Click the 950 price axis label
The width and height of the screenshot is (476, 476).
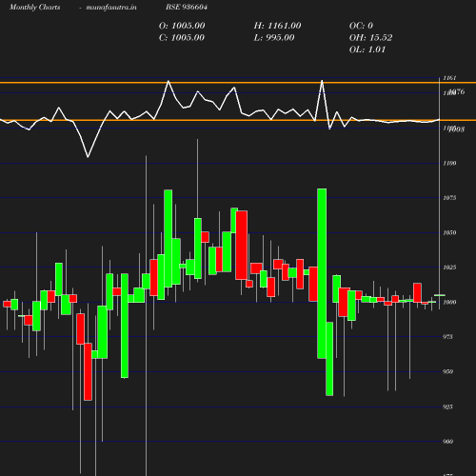tap(447, 371)
